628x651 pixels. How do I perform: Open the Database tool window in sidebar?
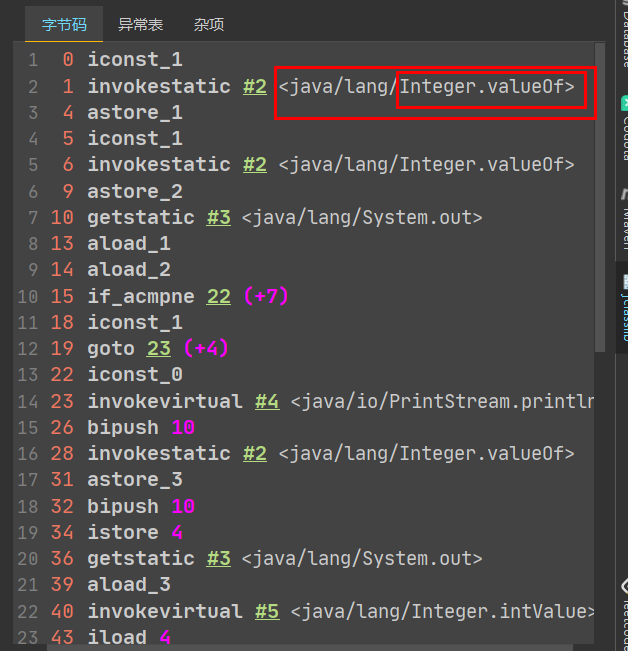(x=624, y=35)
